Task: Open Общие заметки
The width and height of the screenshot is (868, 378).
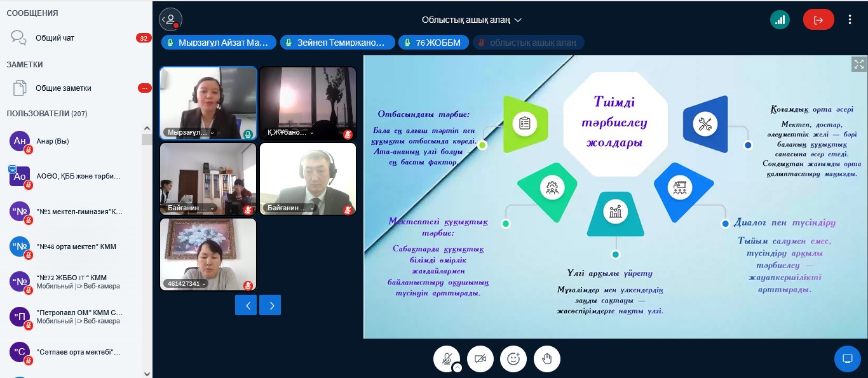Action: 63,88
